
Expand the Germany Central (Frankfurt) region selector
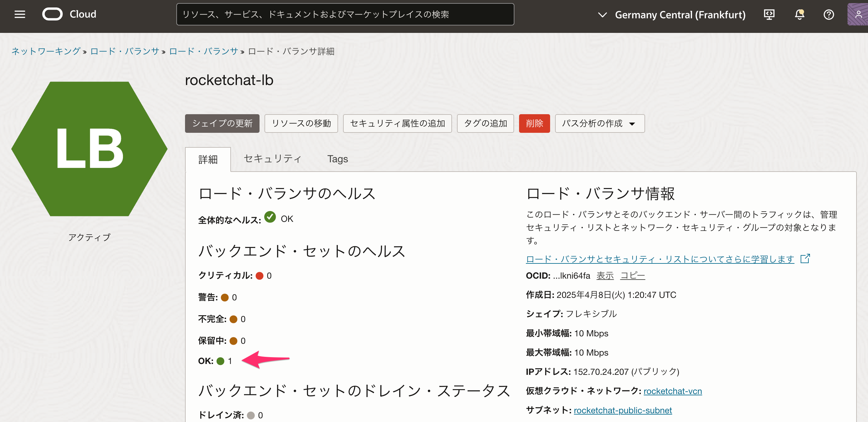pos(672,15)
